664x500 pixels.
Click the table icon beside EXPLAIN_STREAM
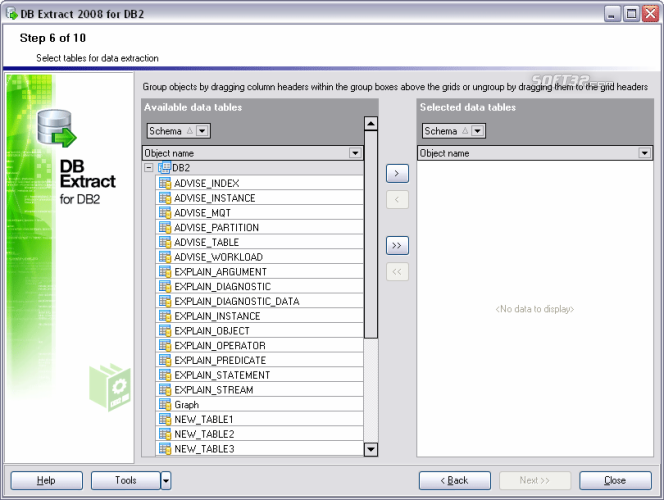165,390
